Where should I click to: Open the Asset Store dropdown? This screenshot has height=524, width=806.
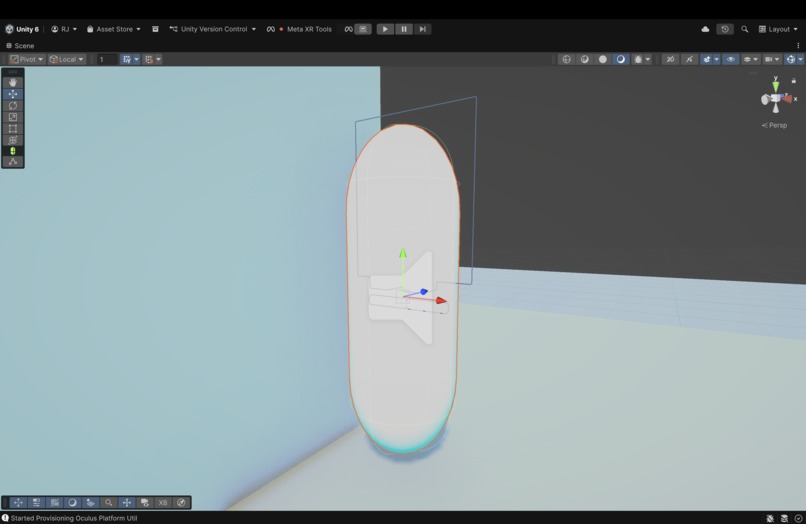coord(113,29)
